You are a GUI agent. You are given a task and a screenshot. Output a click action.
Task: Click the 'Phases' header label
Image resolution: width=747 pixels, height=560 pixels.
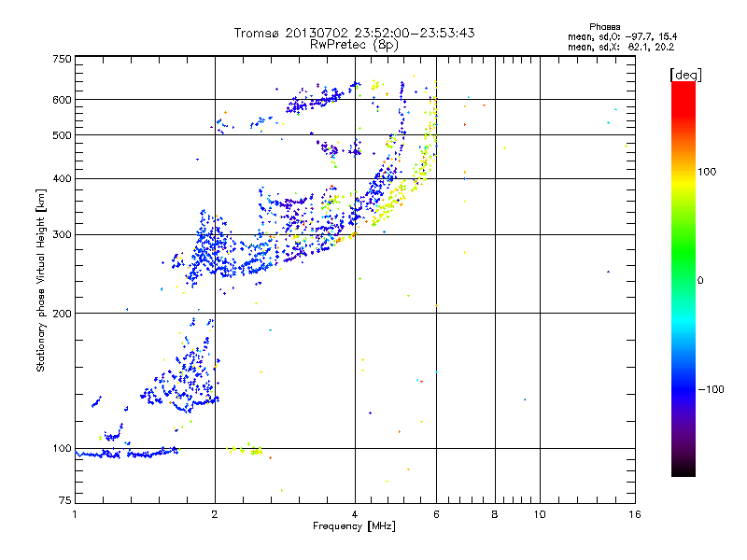coord(604,27)
